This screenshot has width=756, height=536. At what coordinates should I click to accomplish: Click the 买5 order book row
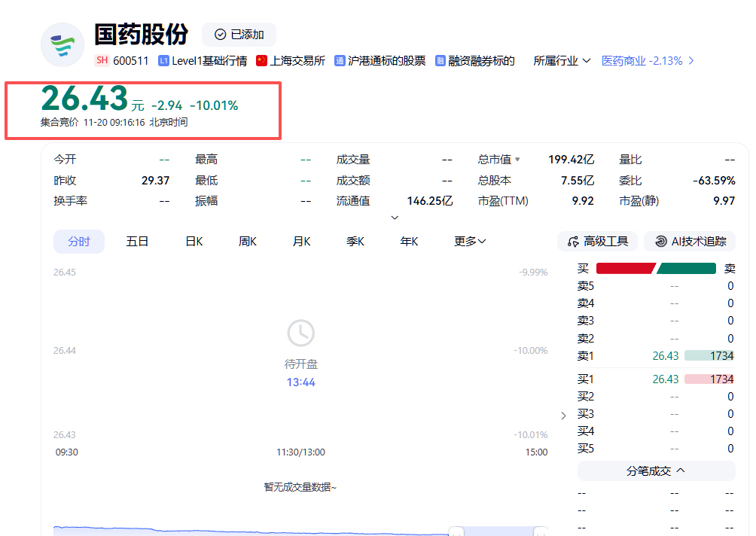pyautogui.click(x=656, y=449)
